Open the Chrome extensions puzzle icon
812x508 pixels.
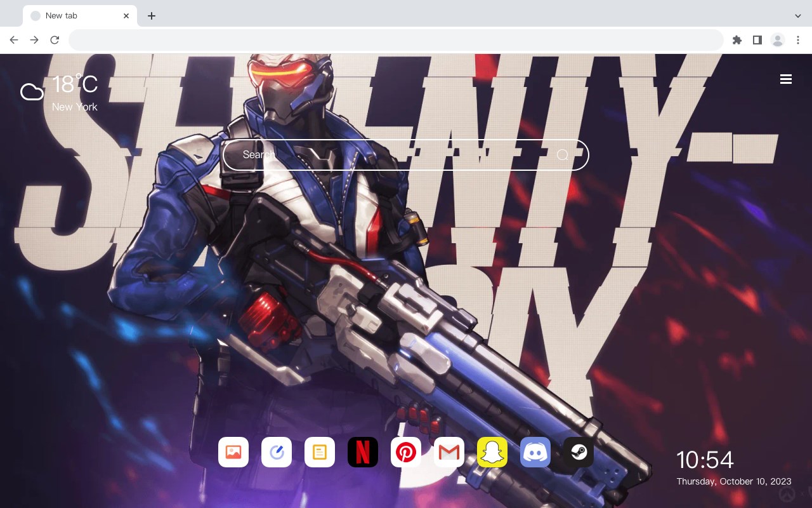(737, 40)
